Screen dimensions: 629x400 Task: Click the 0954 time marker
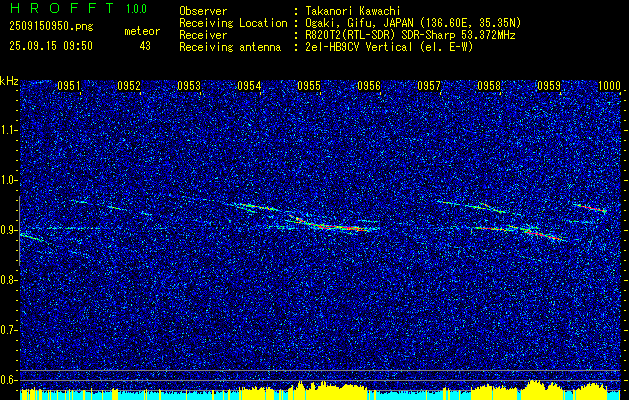(249, 86)
